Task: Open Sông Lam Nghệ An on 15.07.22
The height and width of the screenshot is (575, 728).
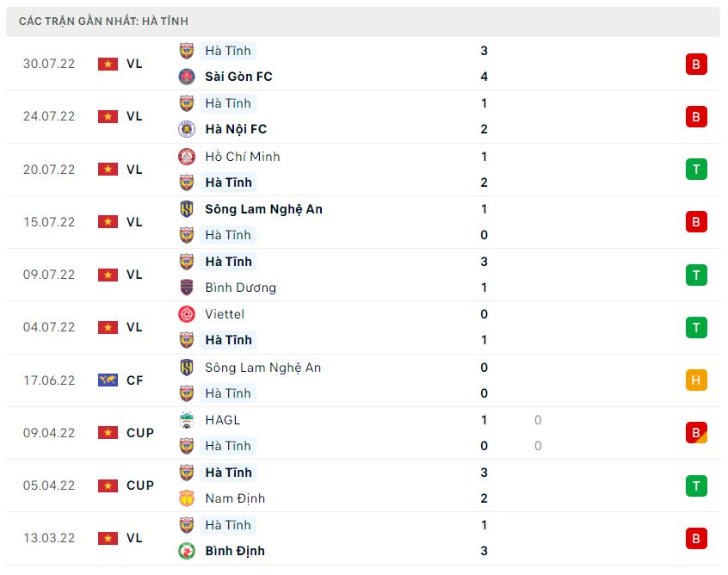Action: click(263, 209)
